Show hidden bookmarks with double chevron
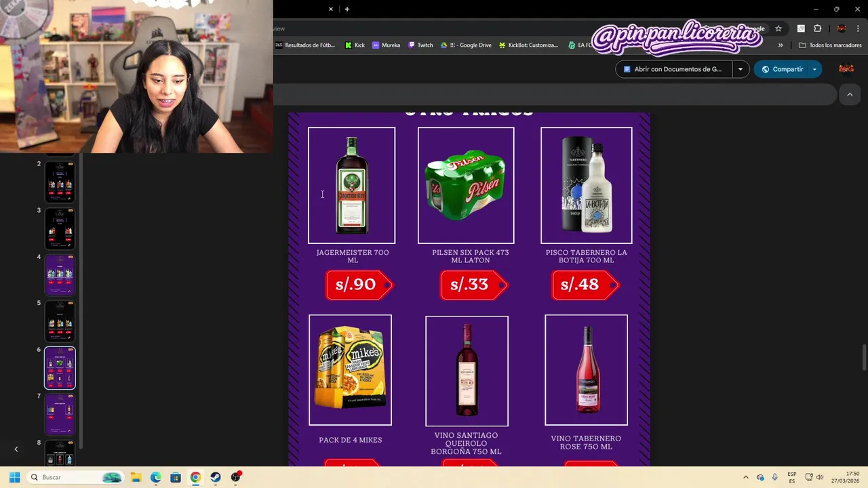This screenshot has height=488, width=868. [781, 45]
